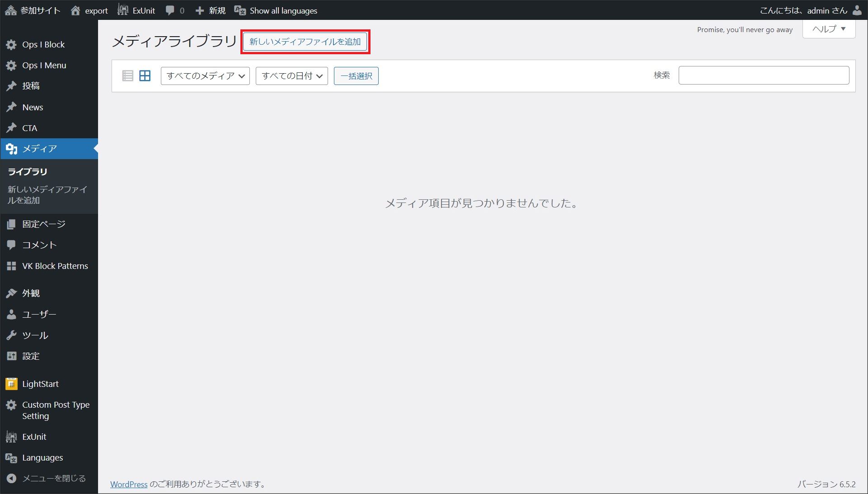Viewport: 868px width, 494px height.
Task: Switch to grid view icon
Action: (x=145, y=75)
